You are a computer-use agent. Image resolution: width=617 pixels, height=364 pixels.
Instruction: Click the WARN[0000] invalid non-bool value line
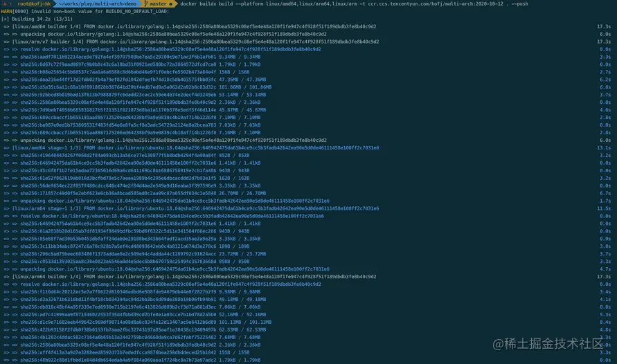pos(85,11)
